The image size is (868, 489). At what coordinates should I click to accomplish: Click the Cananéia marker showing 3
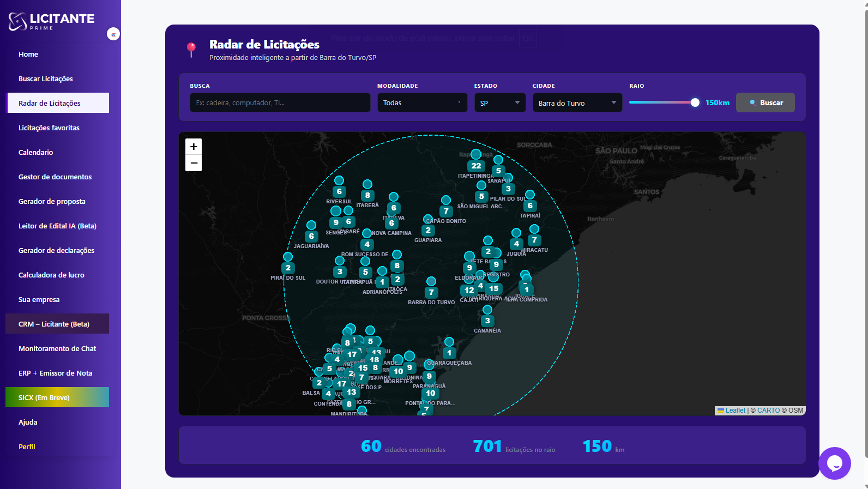[x=487, y=321]
